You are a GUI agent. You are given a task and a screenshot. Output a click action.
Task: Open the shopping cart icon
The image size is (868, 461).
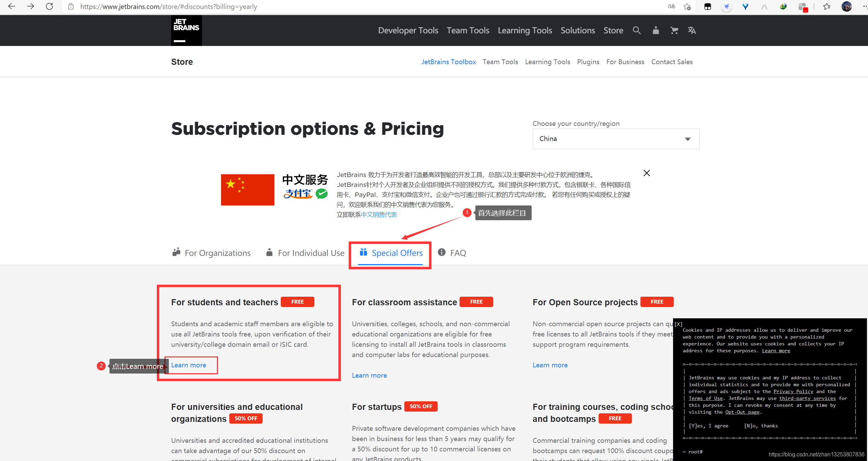pos(674,31)
